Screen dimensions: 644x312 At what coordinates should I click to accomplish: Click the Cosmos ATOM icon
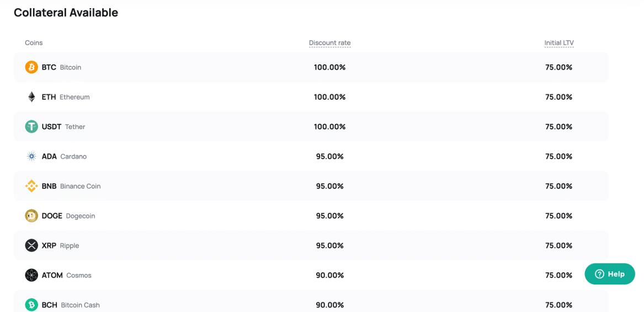31,275
